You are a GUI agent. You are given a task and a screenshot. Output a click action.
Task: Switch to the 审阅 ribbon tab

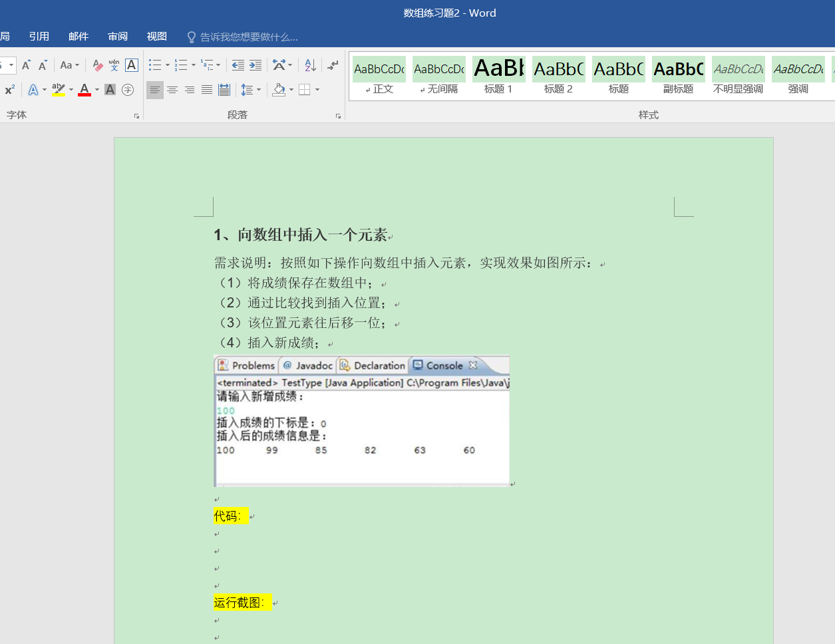118,37
